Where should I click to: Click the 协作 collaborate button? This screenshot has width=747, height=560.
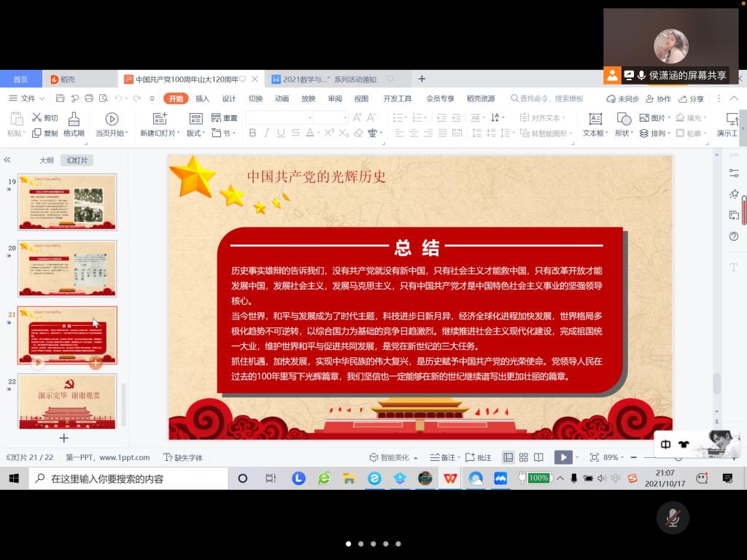click(x=659, y=98)
